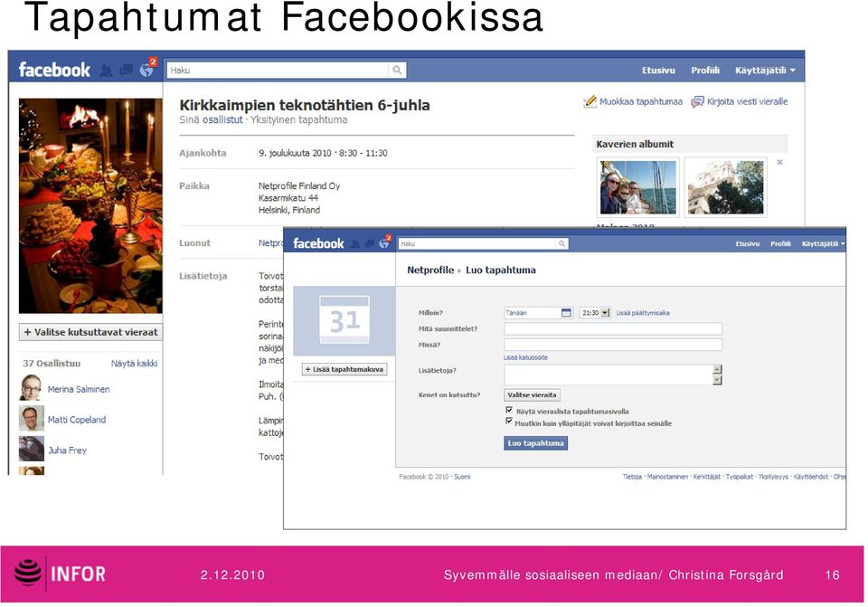Click the Muokkaa tapahtumaa pencil icon
Image resolution: width=868 pixels, height=607 pixels.
tap(590, 102)
